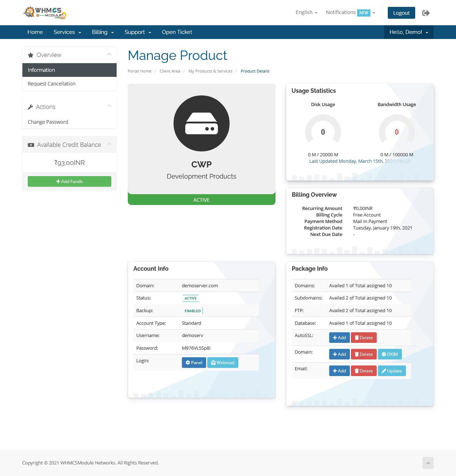Screen dimensions: 456x476
Task: Click the sign-out arrow icon beside Logout
Action: [x=426, y=13]
